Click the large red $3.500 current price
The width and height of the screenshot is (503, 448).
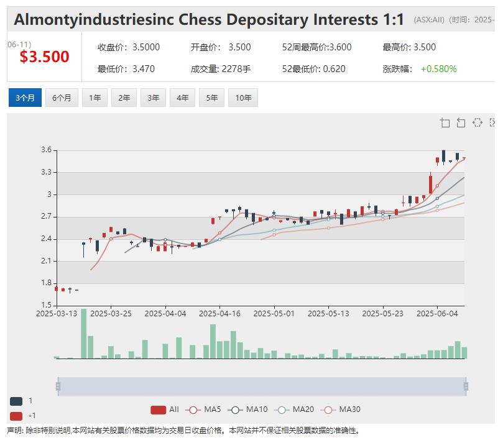point(44,57)
